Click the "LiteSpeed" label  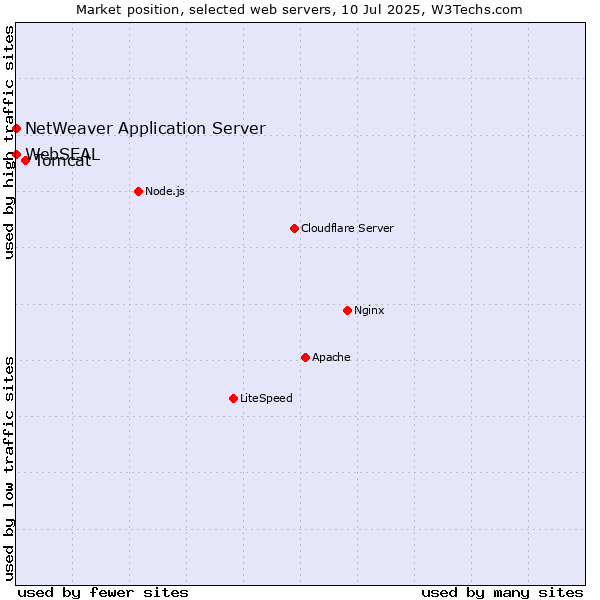[x=266, y=398]
